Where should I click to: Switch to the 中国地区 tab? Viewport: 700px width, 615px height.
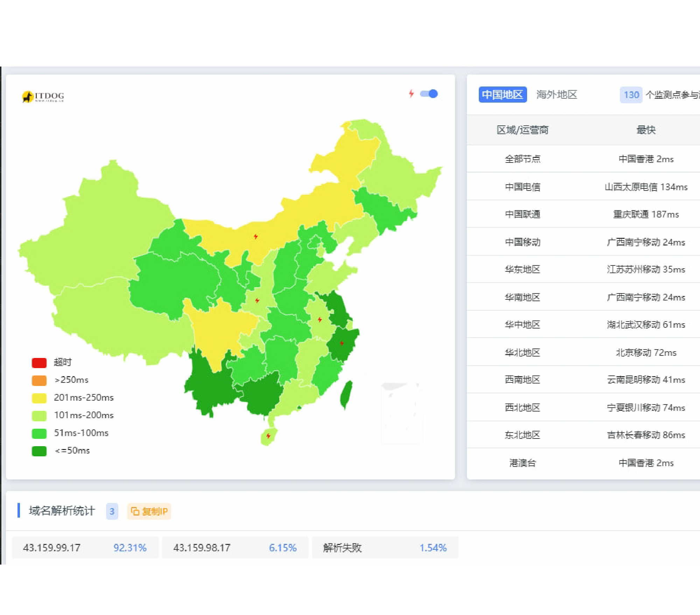[x=502, y=95]
